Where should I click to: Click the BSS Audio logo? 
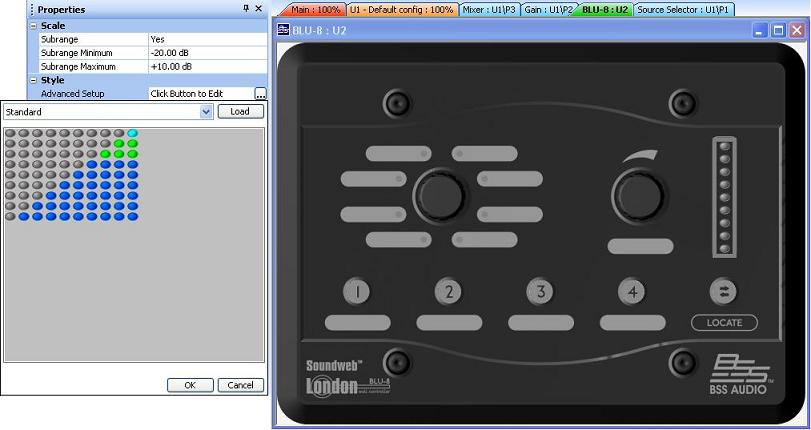(x=739, y=376)
